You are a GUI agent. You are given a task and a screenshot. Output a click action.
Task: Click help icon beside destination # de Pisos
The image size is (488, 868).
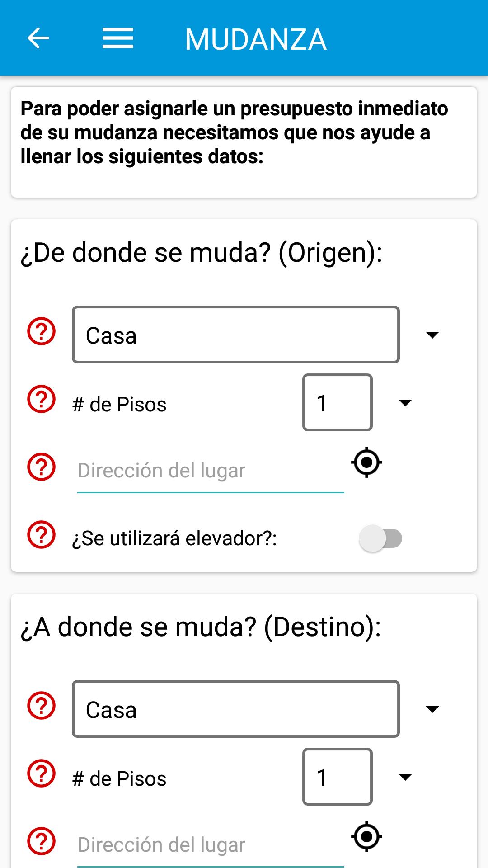point(42,774)
